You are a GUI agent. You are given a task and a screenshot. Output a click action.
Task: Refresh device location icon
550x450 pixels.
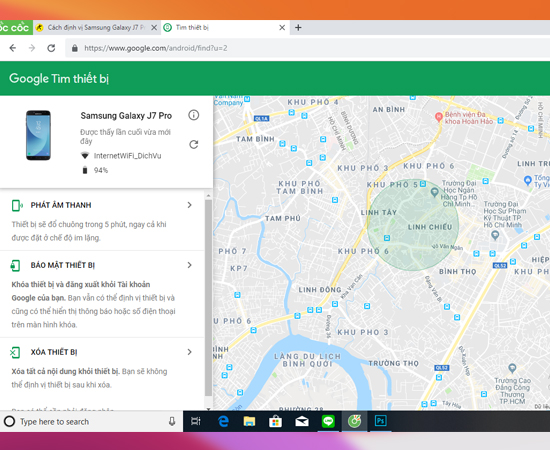(194, 145)
